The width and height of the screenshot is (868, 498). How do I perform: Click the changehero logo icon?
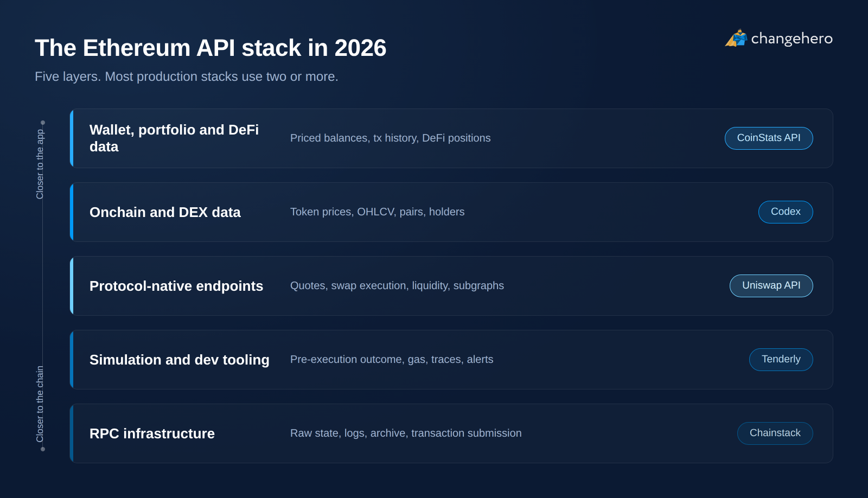(736, 38)
